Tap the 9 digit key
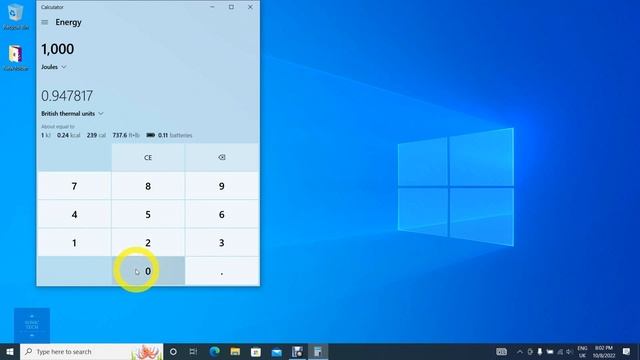This screenshot has width=640, height=360. (222, 186)
